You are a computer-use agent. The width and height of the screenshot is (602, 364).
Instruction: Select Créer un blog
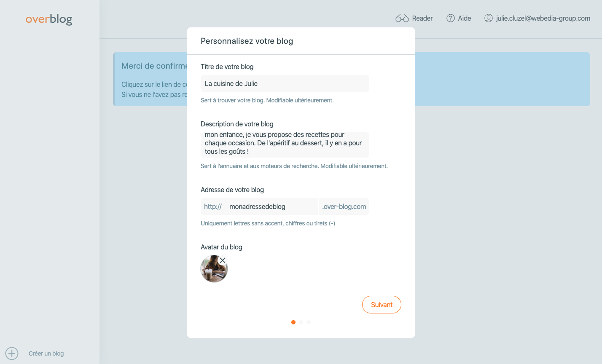(x=46, y=353)
